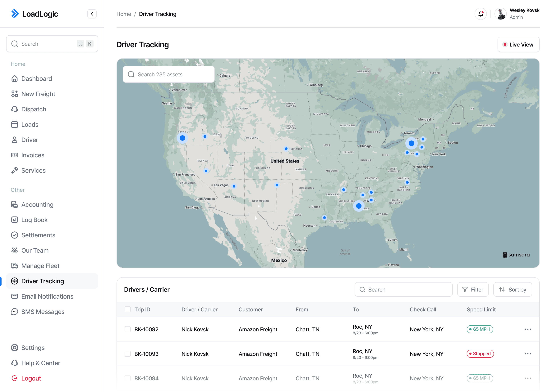Click the Live View button
This screenshot has width=552, height=392.
[518, 45]
